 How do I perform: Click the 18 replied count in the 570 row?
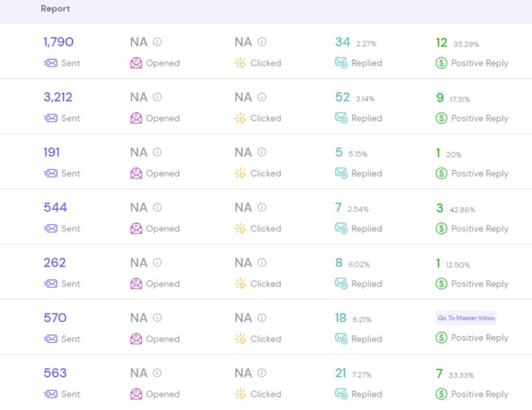pyautogui.click(x=341, y=318)
